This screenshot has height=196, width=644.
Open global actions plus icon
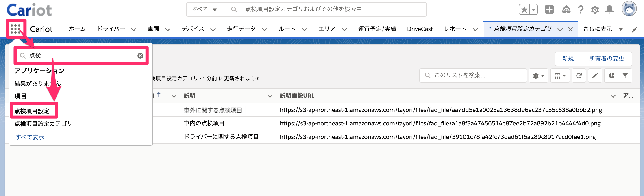click(x=549, y=10)
